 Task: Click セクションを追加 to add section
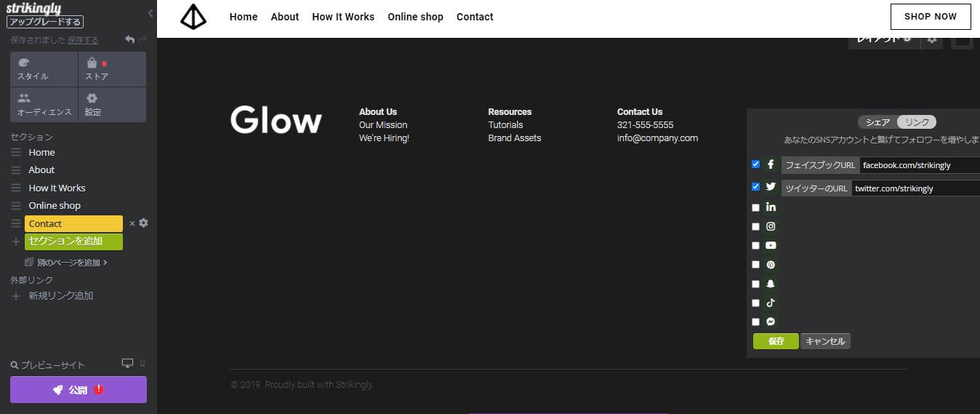click(x=73, y=242)
